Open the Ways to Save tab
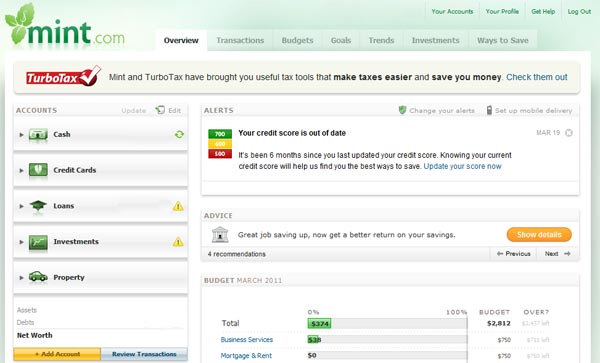600x363 pixels. coord(502,40)
